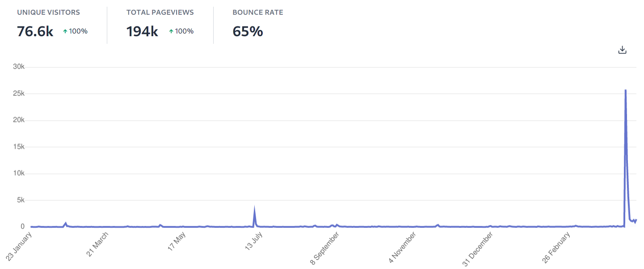Toggle the Bounce Rate view on the graph
The height and width of the screenshot is (269, 644).
[x=258, y=21]
